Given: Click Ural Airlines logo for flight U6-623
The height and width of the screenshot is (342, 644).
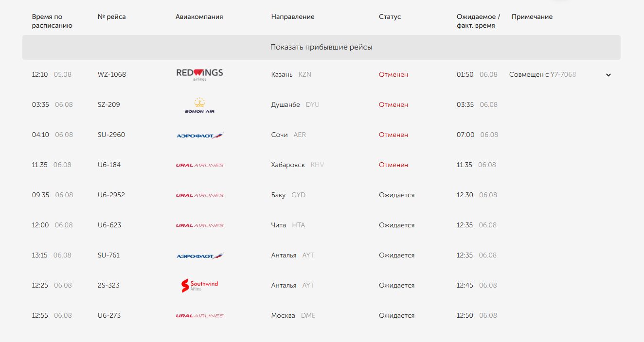Looking at the screenshot, I should [x=199, y=225].
